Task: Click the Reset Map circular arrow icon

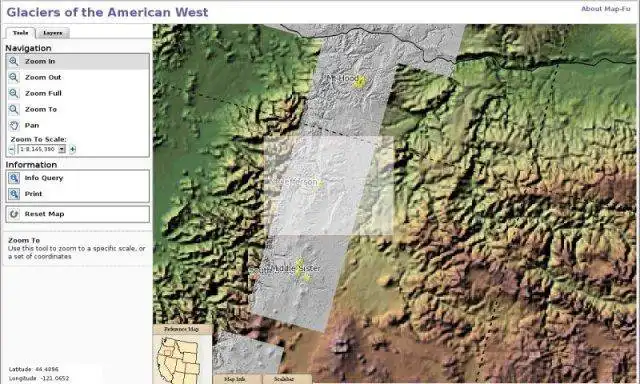Action: [14, 214]
